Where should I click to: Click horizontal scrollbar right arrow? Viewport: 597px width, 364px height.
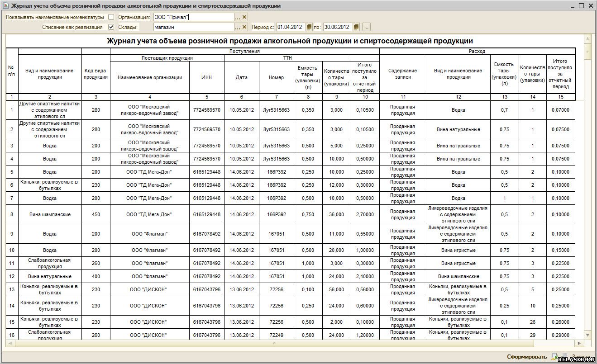[579, 343]
